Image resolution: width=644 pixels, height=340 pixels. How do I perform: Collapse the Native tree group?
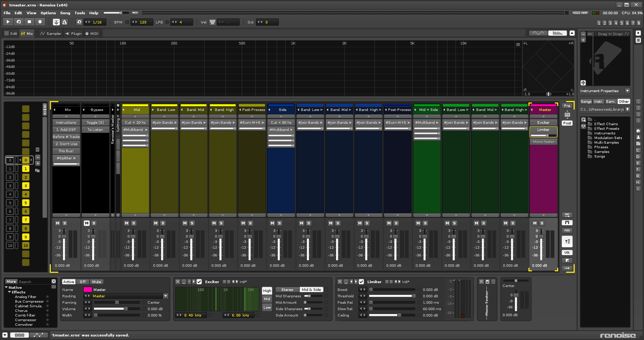(6, 287)
